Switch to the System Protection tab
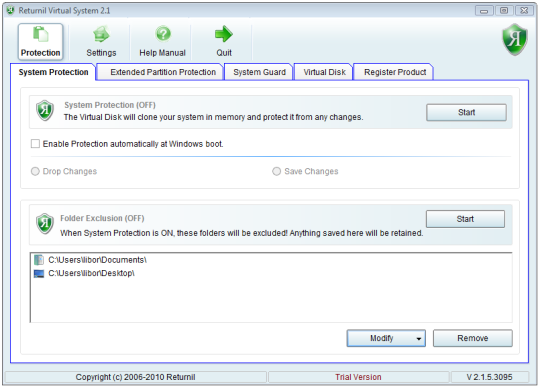 pyautogui.click(x=53, y=72)
